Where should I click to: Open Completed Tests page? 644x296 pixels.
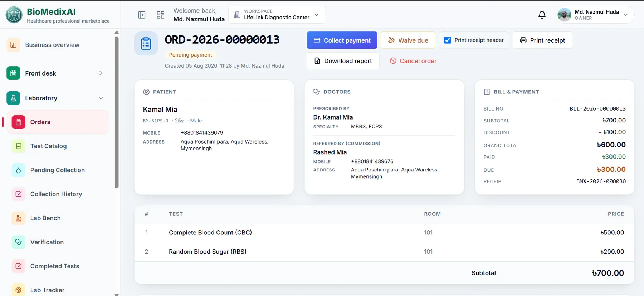(x=57, y=266)
